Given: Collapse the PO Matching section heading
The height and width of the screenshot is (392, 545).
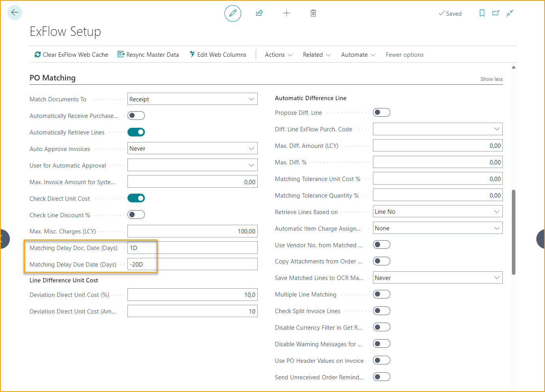Looking at the screenshot, I should tap(52, 78).
